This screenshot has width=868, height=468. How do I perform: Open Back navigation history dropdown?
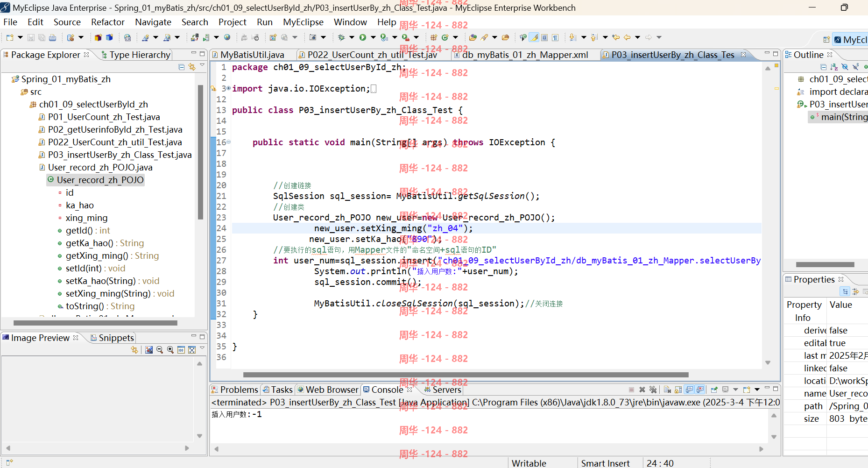(637, 37)
